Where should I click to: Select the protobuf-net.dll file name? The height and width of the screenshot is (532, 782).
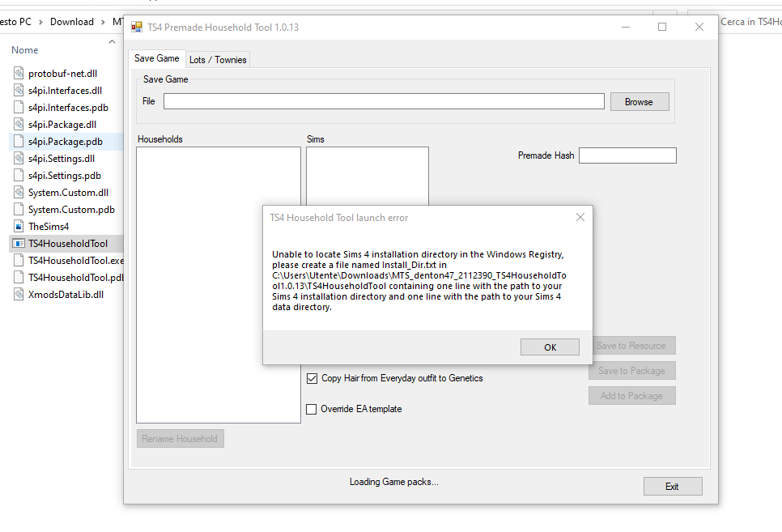(63, 74)
